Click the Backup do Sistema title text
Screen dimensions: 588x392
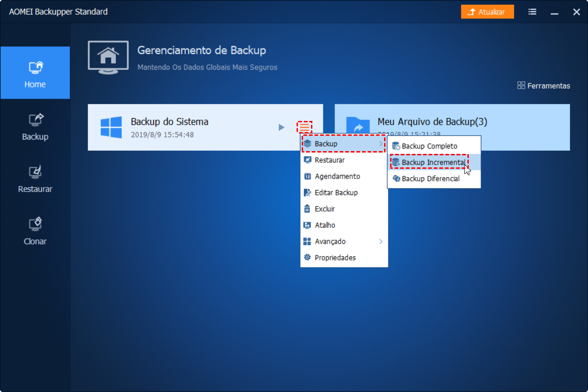(x=169, y=122)
